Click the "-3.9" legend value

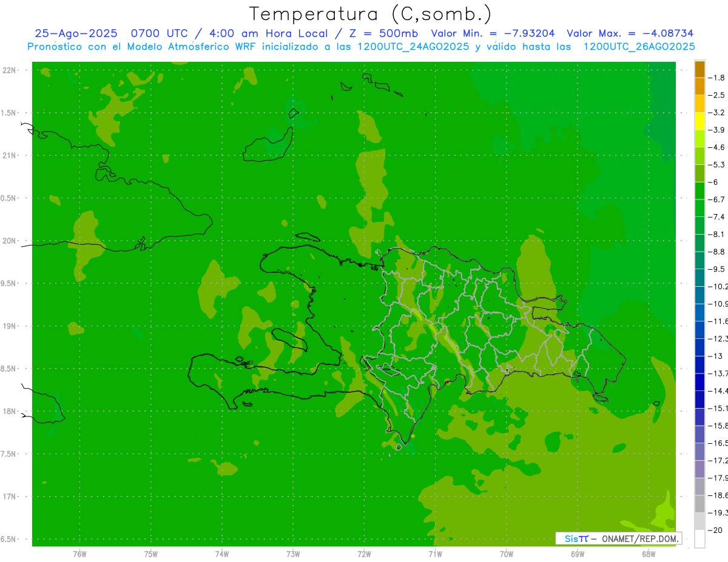(x=717, y=130)
